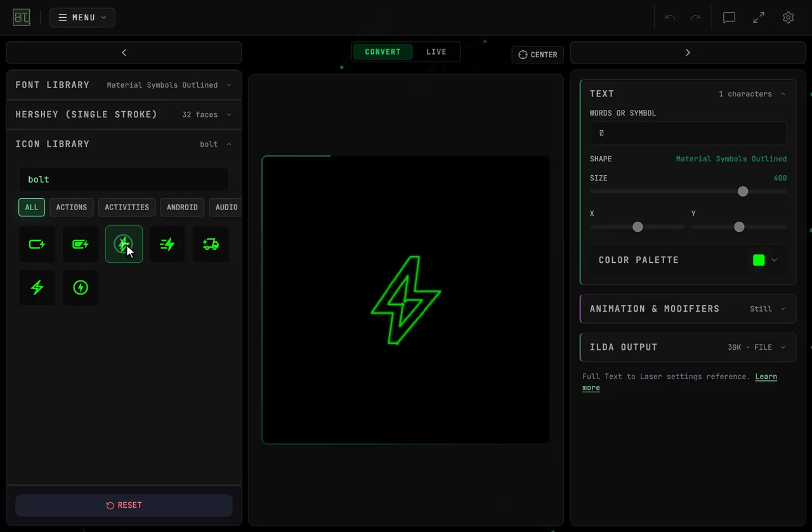Filter icons by ACTIONS category
The height and width of the screenshot is (532, 812).
pos(72,208)
